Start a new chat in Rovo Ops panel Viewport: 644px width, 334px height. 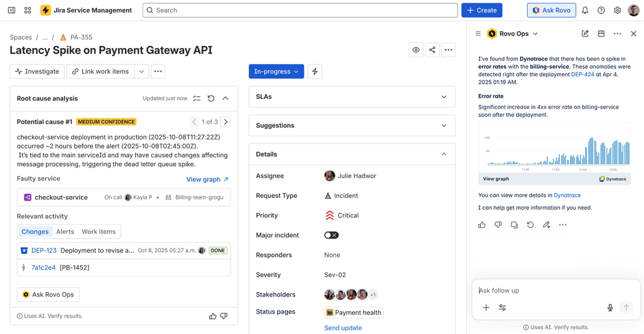pyautogui.click(x=585, y=34)
